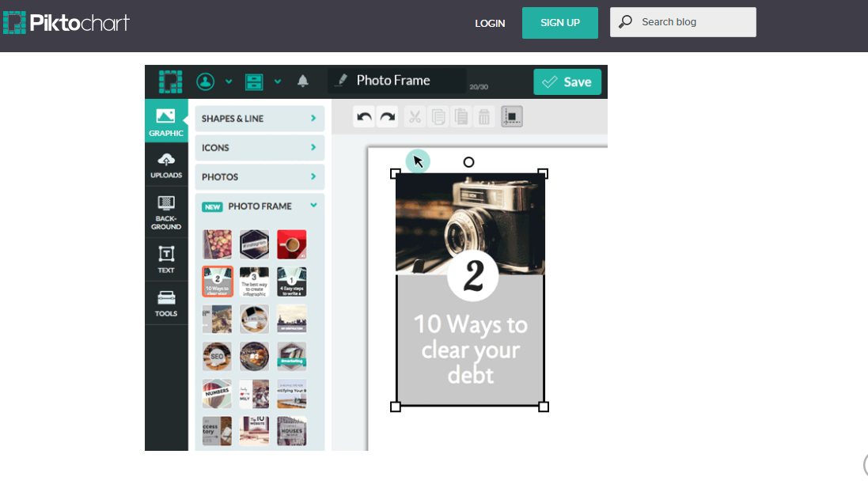Open the dropdown arrow beside profile icon
This screenshot has height=488, width=868.
tap(229, 82)
